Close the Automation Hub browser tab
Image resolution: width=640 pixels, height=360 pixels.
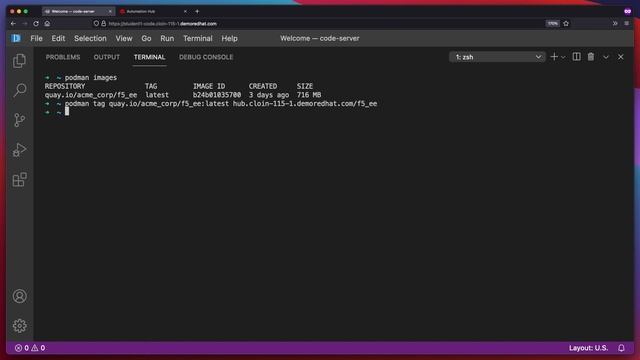185,11
